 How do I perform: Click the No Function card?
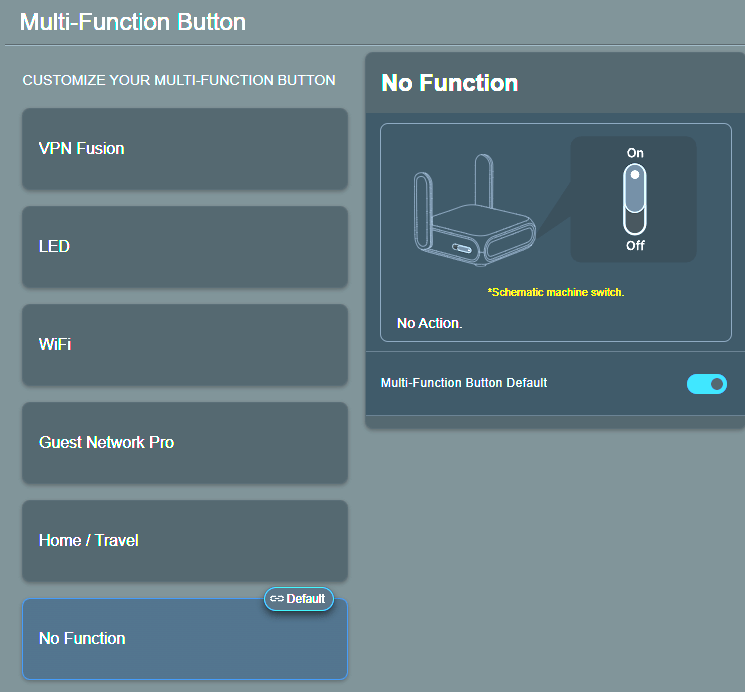[x=185, y=639]
